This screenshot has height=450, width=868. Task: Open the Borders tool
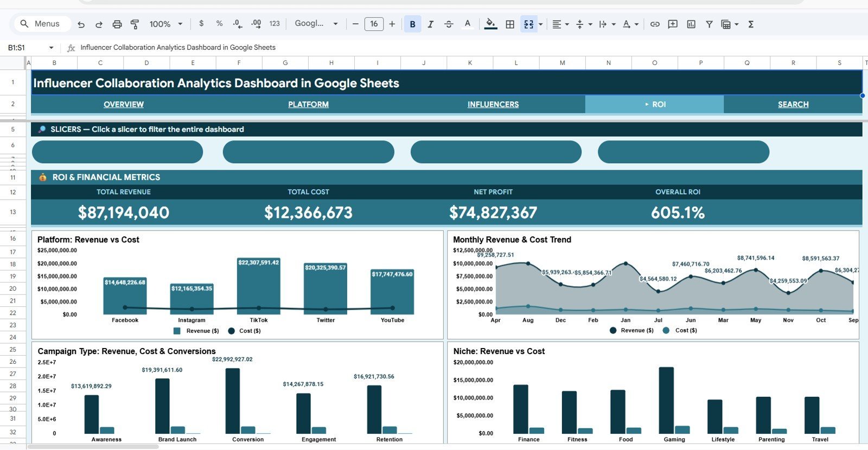pos(510,24)
